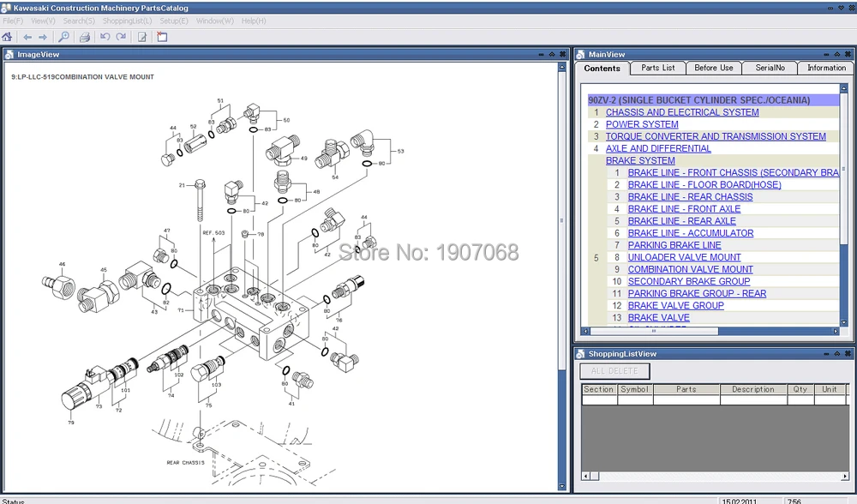857x504 pixels.
Task: Open search with the magnifying glass icon
Action: coord(63,37)
